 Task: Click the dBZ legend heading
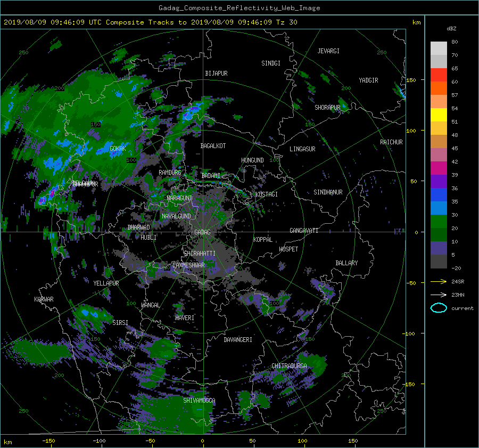[x=451, y=29]
